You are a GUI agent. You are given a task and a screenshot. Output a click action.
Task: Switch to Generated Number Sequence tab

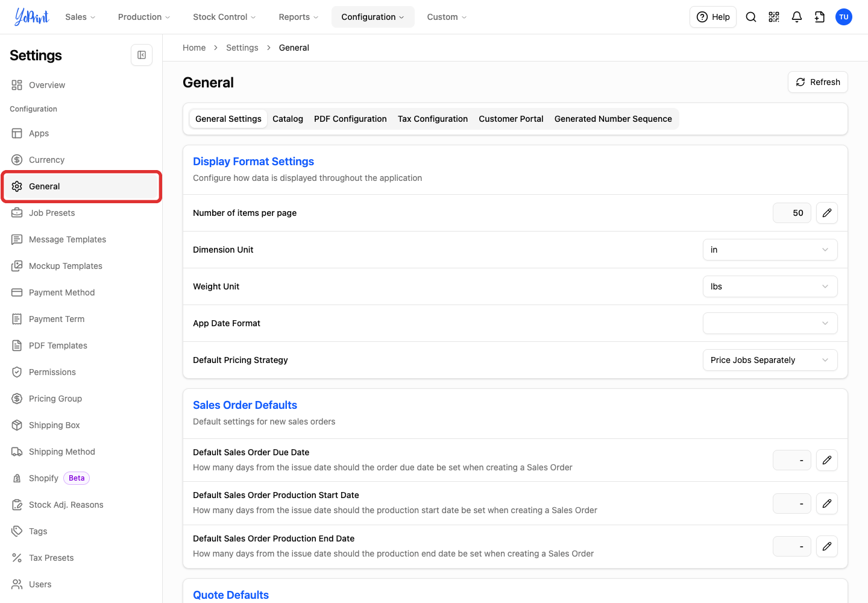(x=613, y=119)
